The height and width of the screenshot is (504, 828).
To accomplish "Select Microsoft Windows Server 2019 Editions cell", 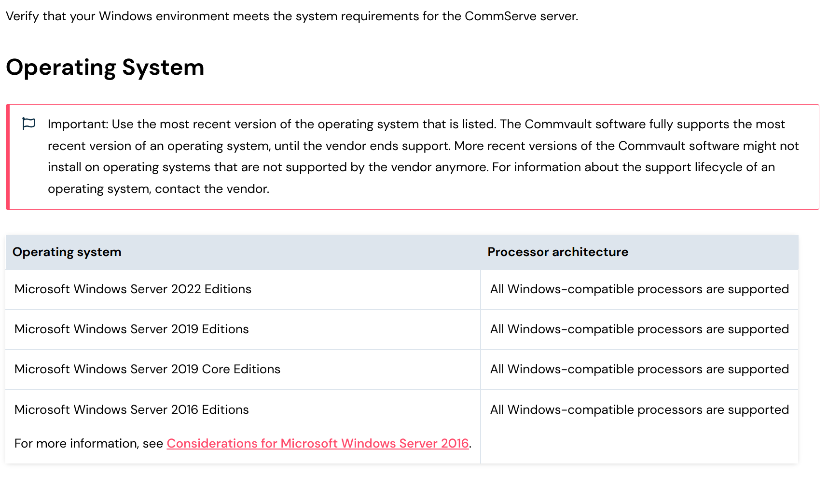I will click(243, 329).
